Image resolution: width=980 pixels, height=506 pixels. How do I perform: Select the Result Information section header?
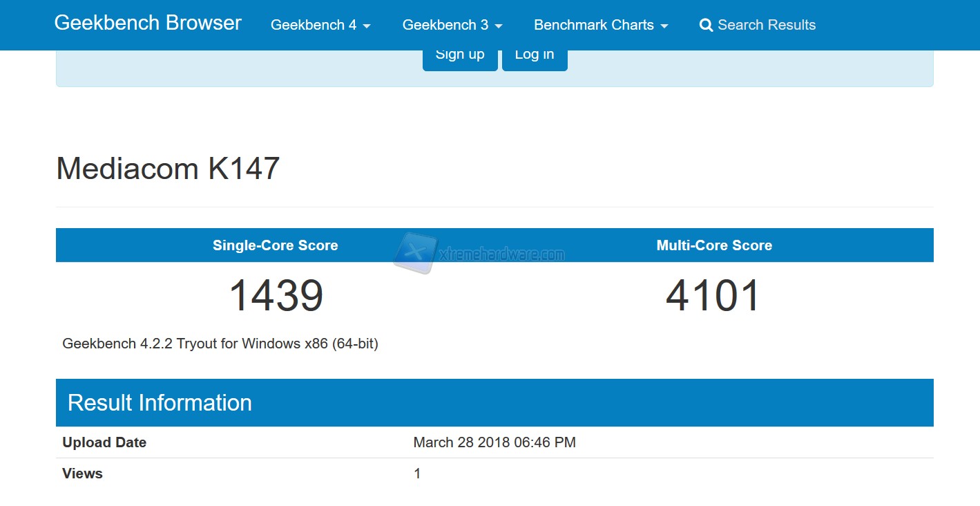[159, 402]
